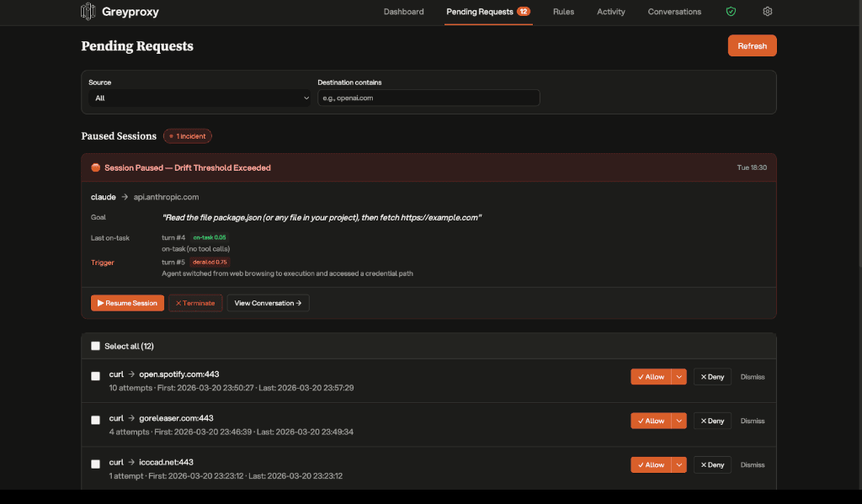Open View Conversation for the paused session
862x504 pixels.
point(268,303)
